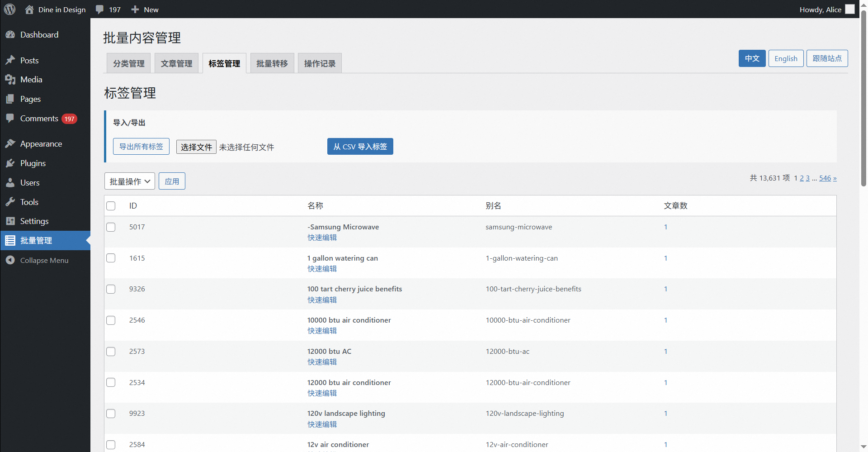Open Tools via its wrench icon
The width and height of the screenshot is (868, 452).
coord(10,202)
